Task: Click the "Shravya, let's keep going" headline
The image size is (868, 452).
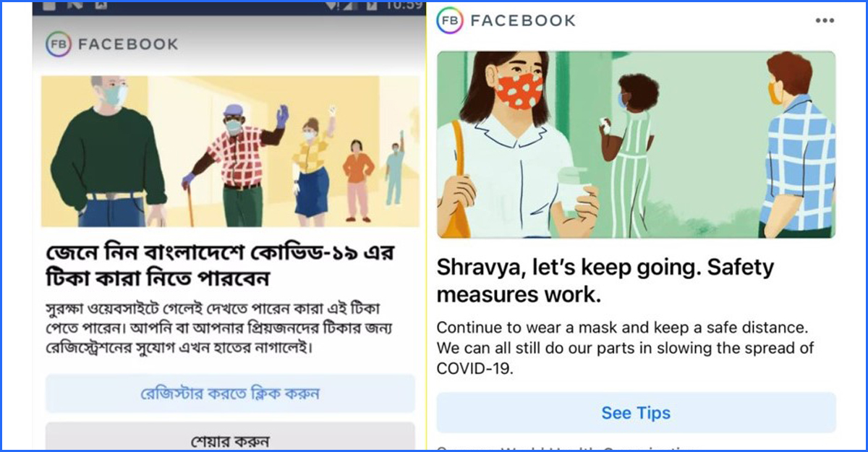Action: click(x=605, y=281)
